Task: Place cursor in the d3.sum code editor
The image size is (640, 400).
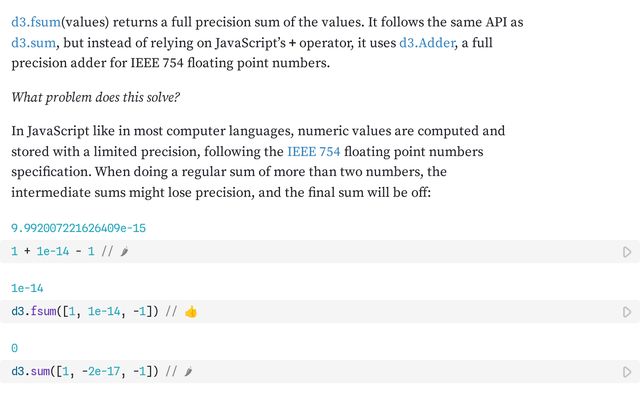Action: tap(350, 372)
